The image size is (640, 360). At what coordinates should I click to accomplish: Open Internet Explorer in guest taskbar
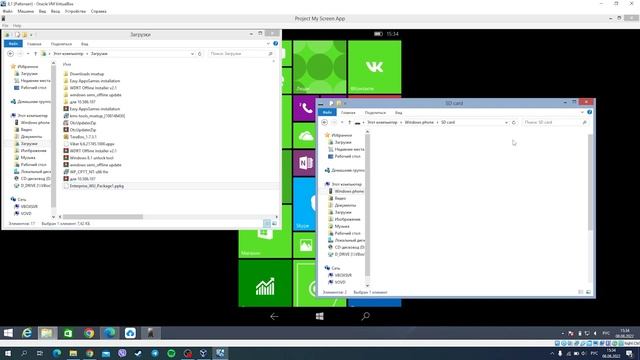27,333
